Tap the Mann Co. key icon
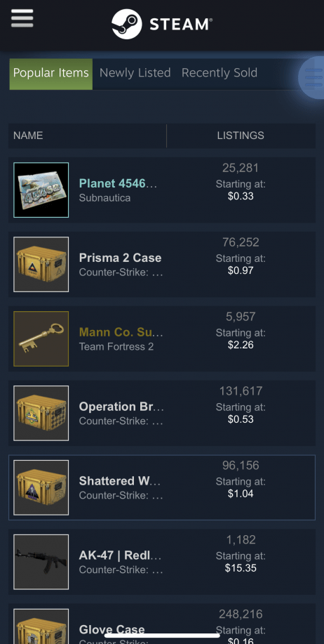Viewport: 324px width, 644px height. coord(41,339)
